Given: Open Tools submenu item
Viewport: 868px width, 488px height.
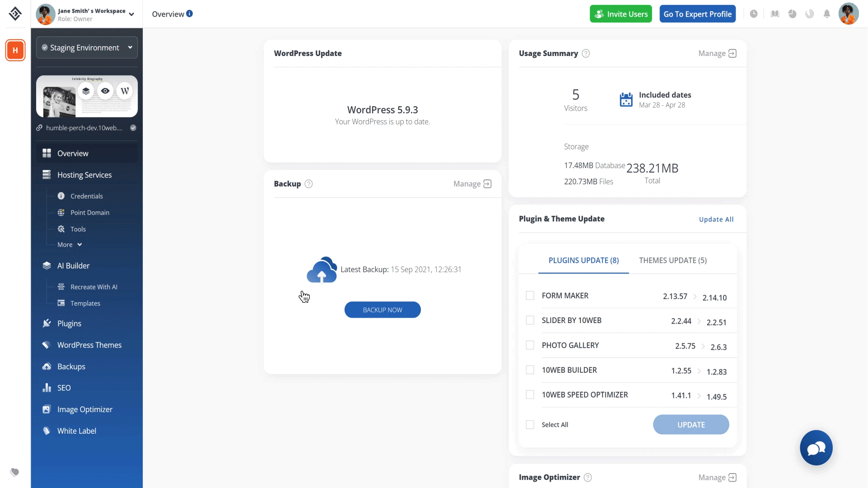Looking at the screenshot, I should coord(78,229).
